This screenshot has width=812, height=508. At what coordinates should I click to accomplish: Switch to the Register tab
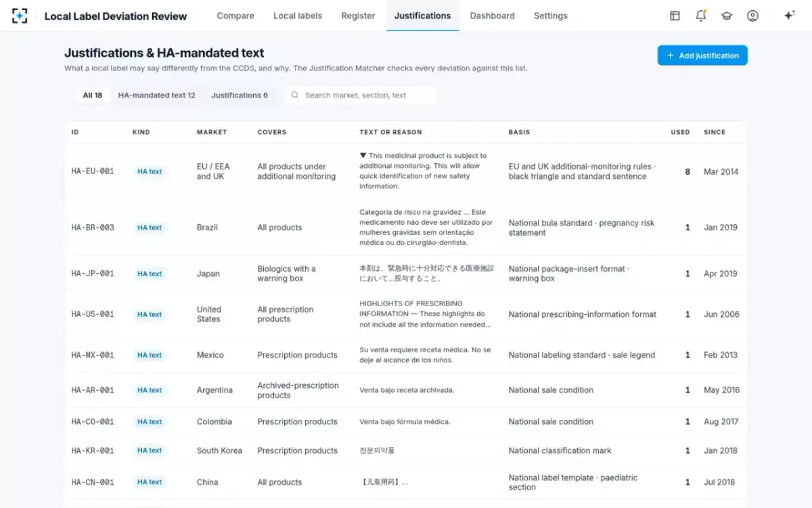point(358,16)
